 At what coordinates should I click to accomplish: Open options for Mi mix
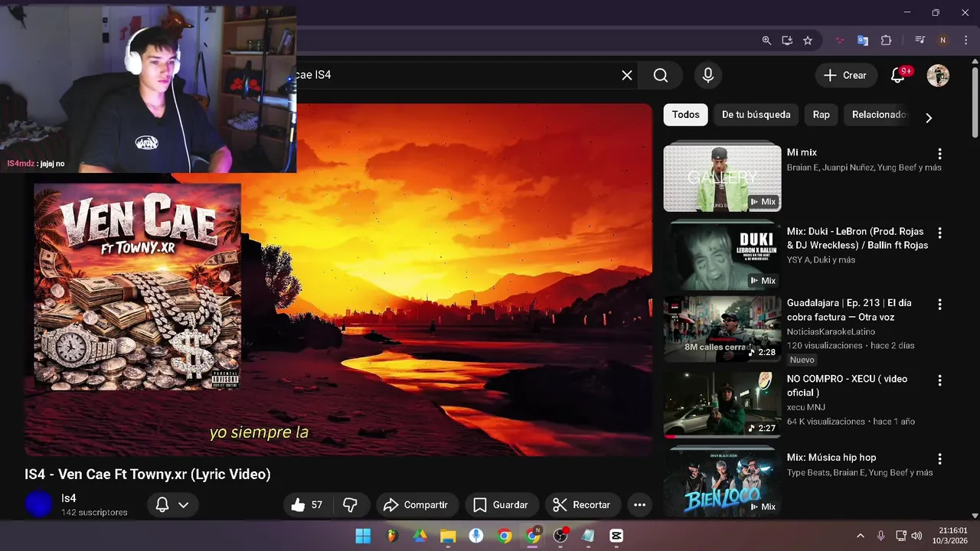(x=939, y=154)
